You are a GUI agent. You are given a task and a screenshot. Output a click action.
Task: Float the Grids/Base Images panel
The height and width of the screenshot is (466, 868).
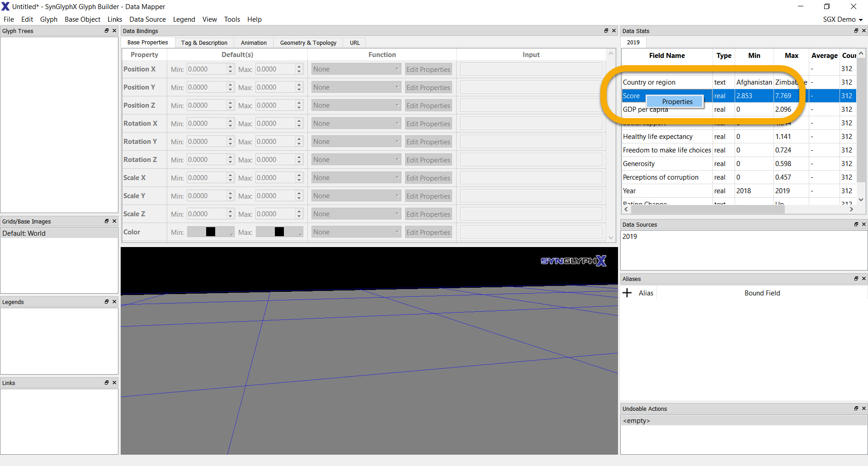(107, 221)
